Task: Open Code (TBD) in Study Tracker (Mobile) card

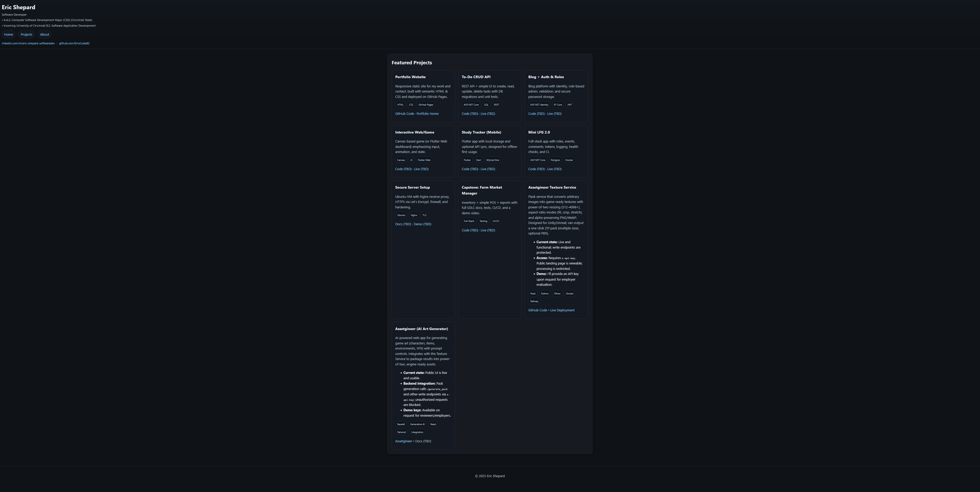Action: pyautogui.click(x=470, y=169)
